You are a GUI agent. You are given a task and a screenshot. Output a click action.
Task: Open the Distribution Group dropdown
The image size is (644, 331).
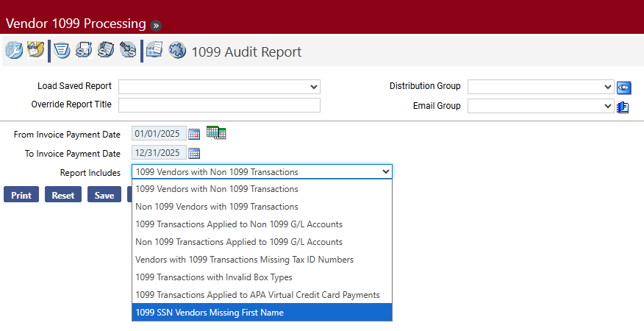540,87
